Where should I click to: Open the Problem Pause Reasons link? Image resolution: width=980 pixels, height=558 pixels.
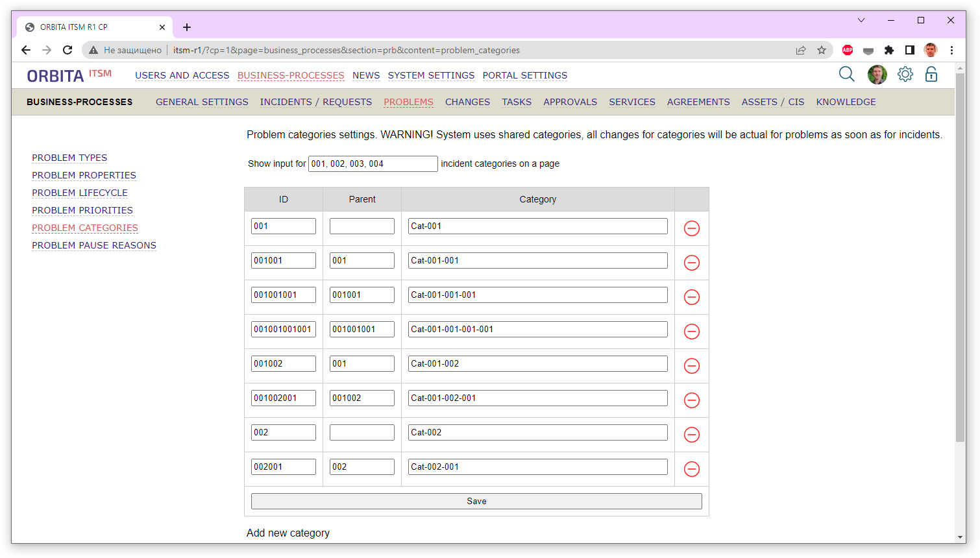tap(94, 245)
